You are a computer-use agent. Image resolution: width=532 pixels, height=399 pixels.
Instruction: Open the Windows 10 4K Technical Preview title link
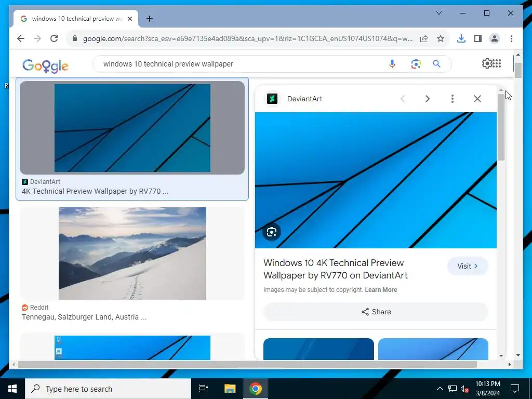(335, 269)
